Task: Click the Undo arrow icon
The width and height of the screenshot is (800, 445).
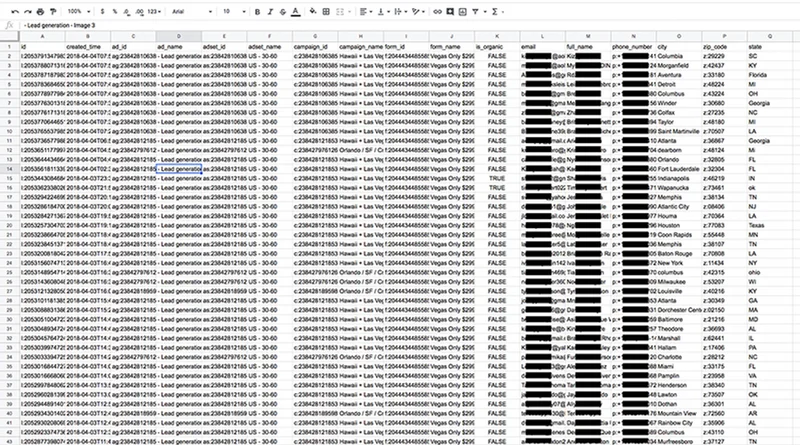Action: click(x=15, y=12)
